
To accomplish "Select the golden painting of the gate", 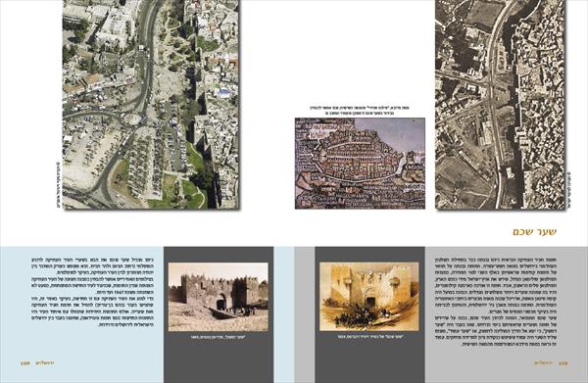I will point(369,297).
